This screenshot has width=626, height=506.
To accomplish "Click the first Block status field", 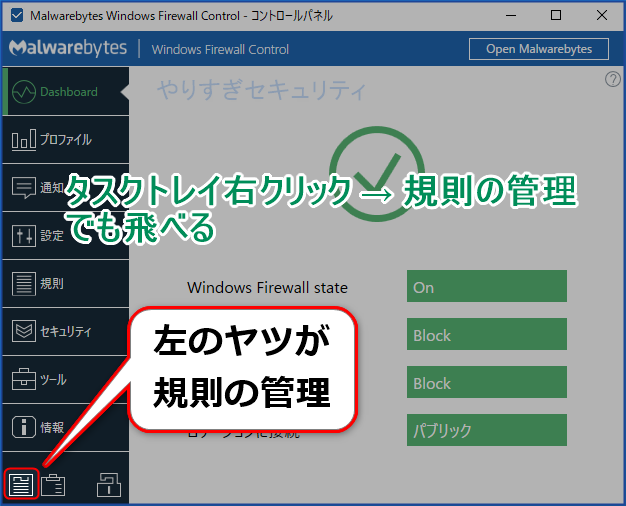I will coord(487,334).
